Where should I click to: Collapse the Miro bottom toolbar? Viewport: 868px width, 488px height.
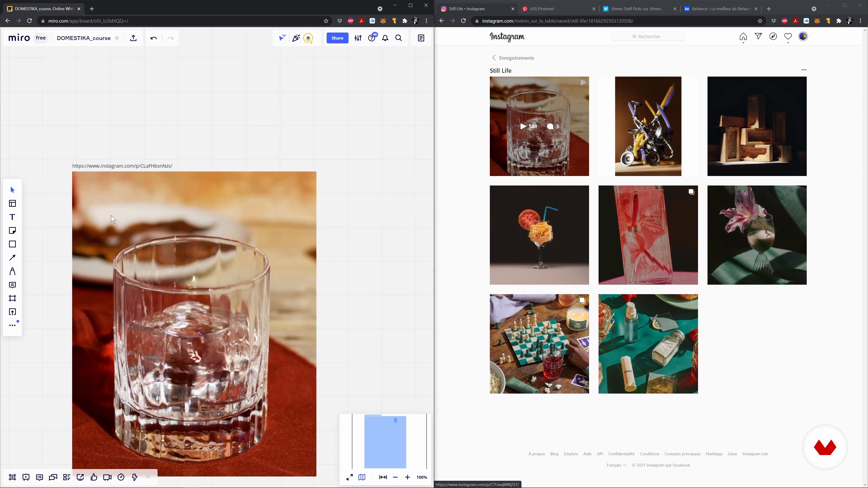(x=148, y=477)
